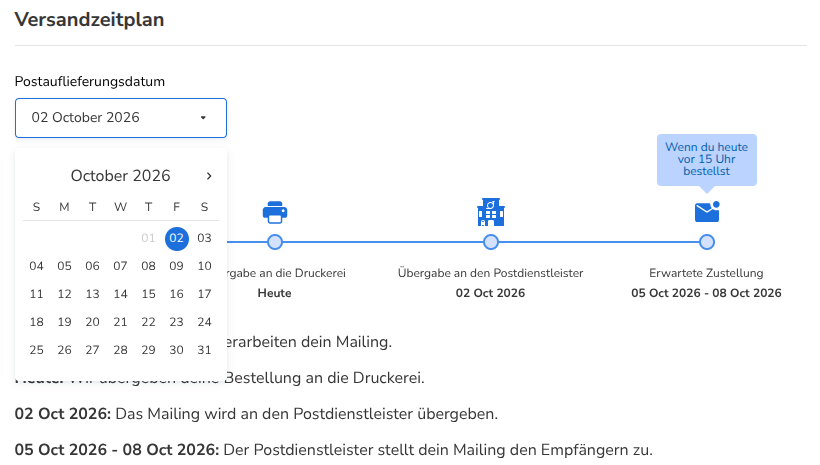The width and height of the screenshot is (820, 465).
Task: Click the 'Wenn du heute vor 15 Uhr bestellst' tooltip
Action: coord(707,159)
